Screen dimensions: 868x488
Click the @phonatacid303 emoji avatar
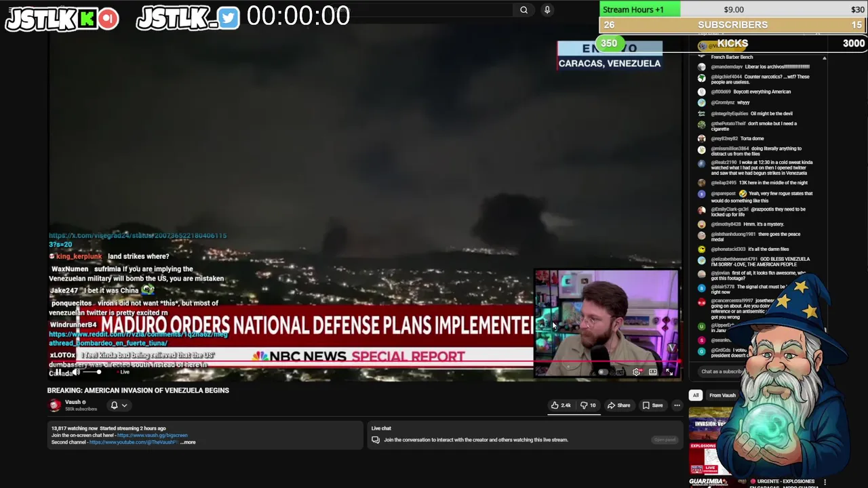(x=702, y=249)
